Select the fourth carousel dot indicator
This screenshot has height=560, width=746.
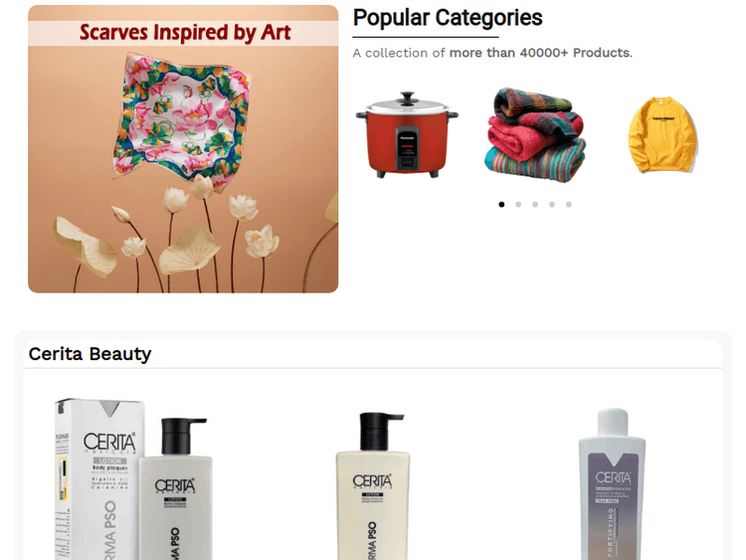[x=552, y=205]
